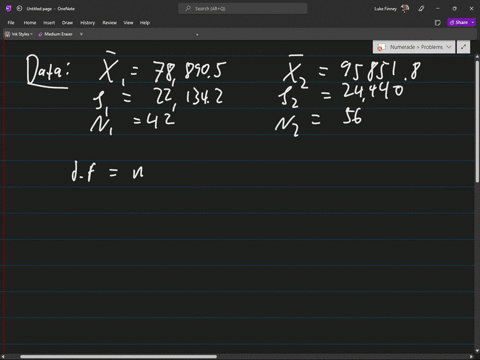Click the handwritten 'Data:' label

(48, 72)
